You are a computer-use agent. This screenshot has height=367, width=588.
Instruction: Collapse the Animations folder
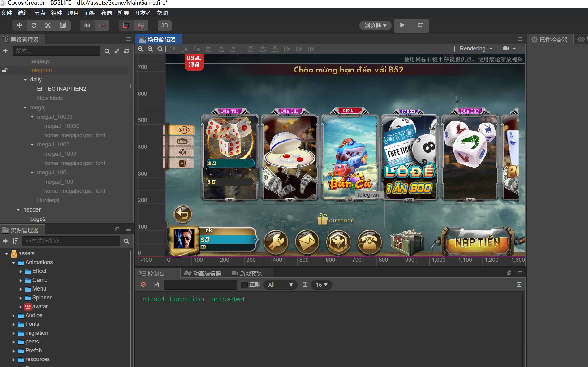(x=14, y=263)
